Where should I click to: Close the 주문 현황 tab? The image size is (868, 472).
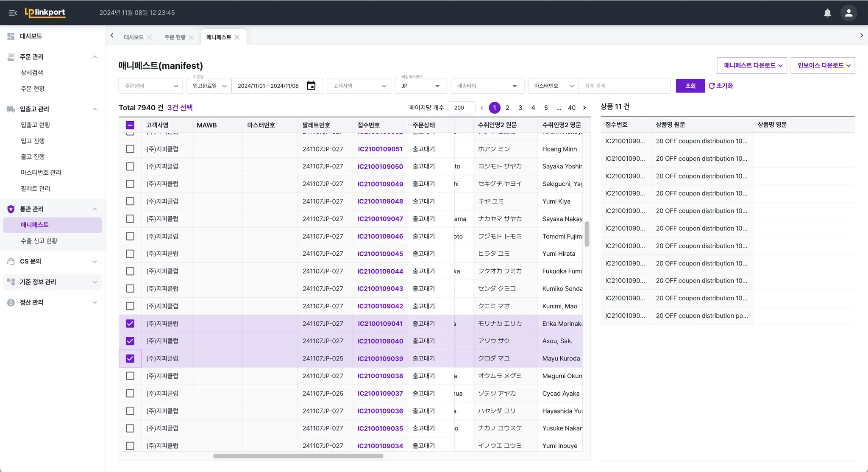(192, 37)
